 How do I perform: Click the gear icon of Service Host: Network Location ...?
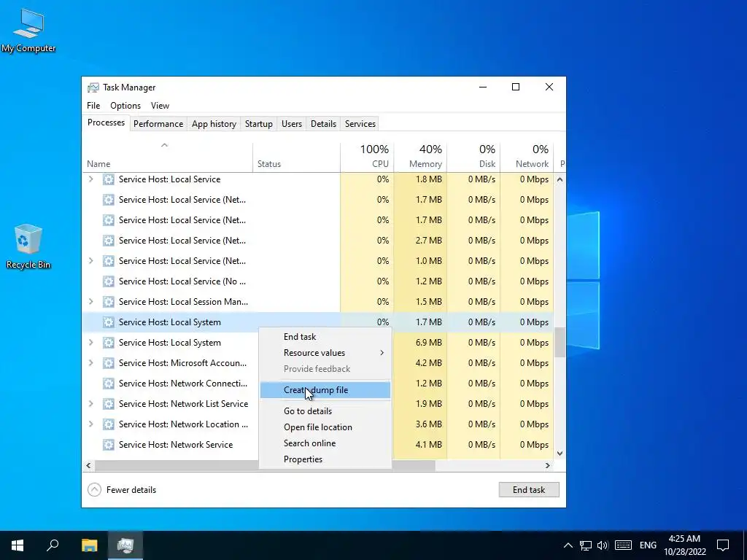[109, 424]
